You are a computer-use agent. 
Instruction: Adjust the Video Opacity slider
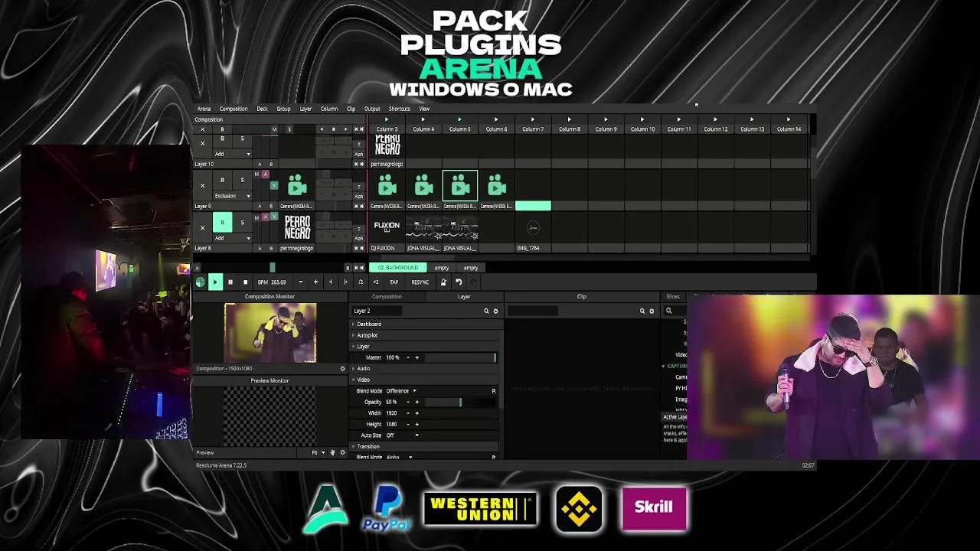tap(460, 402)
